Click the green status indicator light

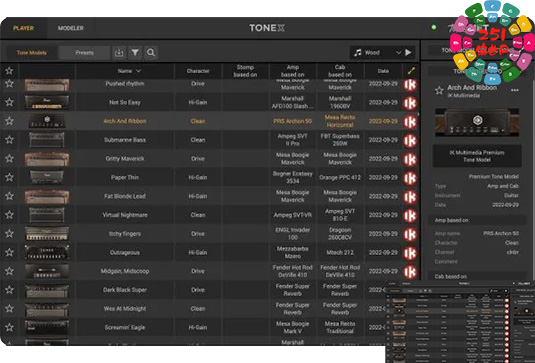click(x=434, y=27)
